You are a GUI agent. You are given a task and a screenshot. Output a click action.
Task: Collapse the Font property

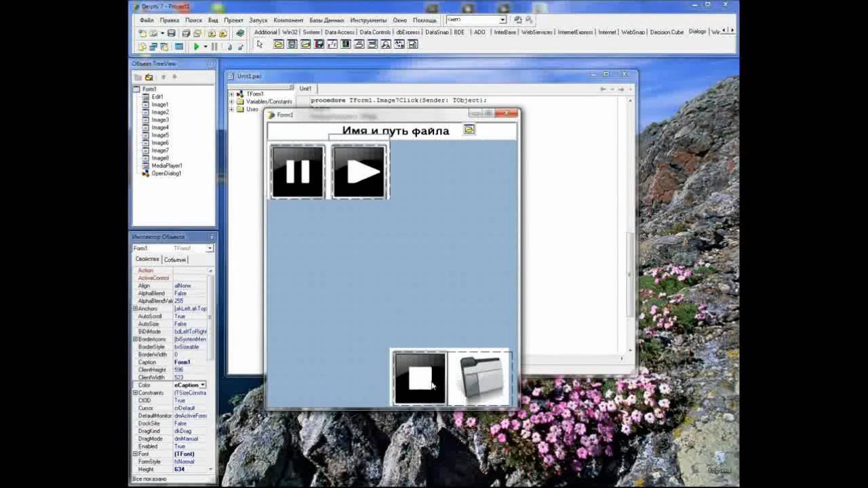pos(135,454)
